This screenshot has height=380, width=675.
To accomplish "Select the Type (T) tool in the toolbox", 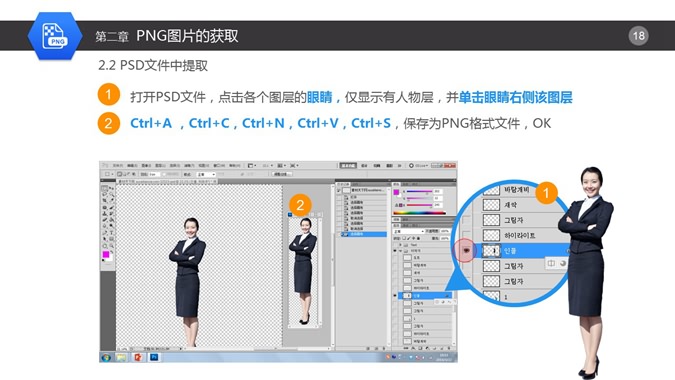I will [111, 232].
